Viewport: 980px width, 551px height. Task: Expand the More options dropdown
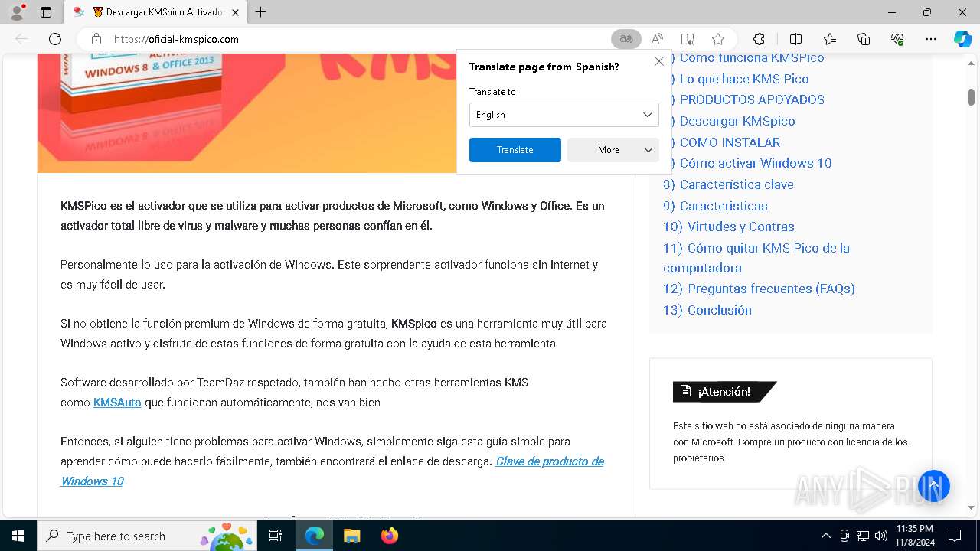pos(613,150)
